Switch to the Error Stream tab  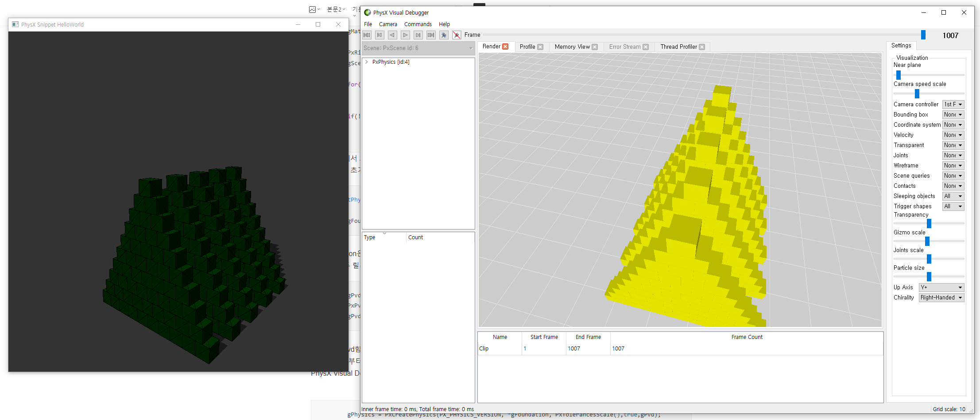[x=625, y=47]
